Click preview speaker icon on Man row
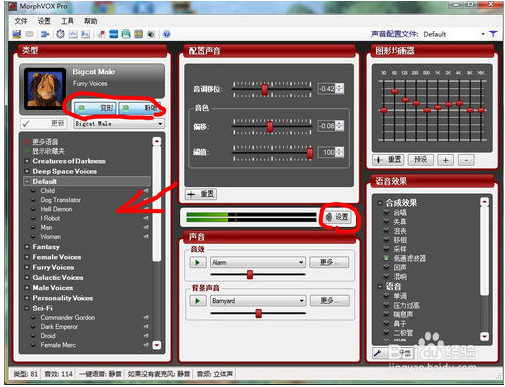 point(146,227)
